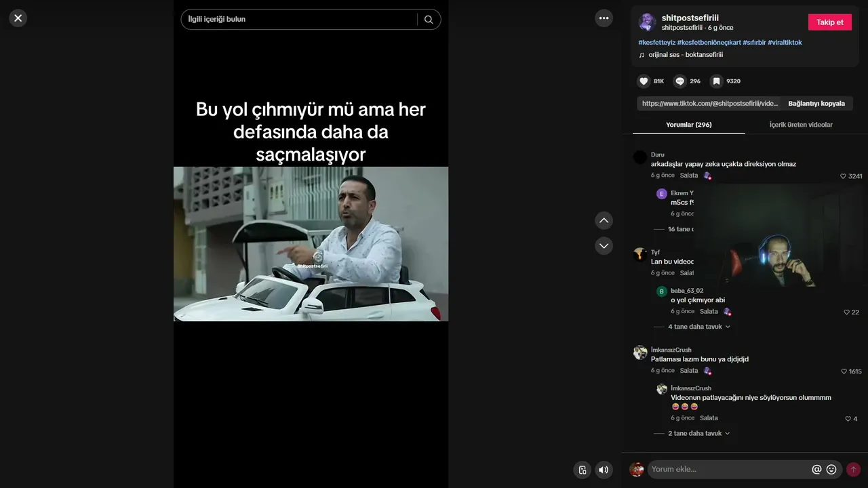Viewport: 868px width, 488px height.
Task: Like the video with the 81K heart
Action: 644,81
